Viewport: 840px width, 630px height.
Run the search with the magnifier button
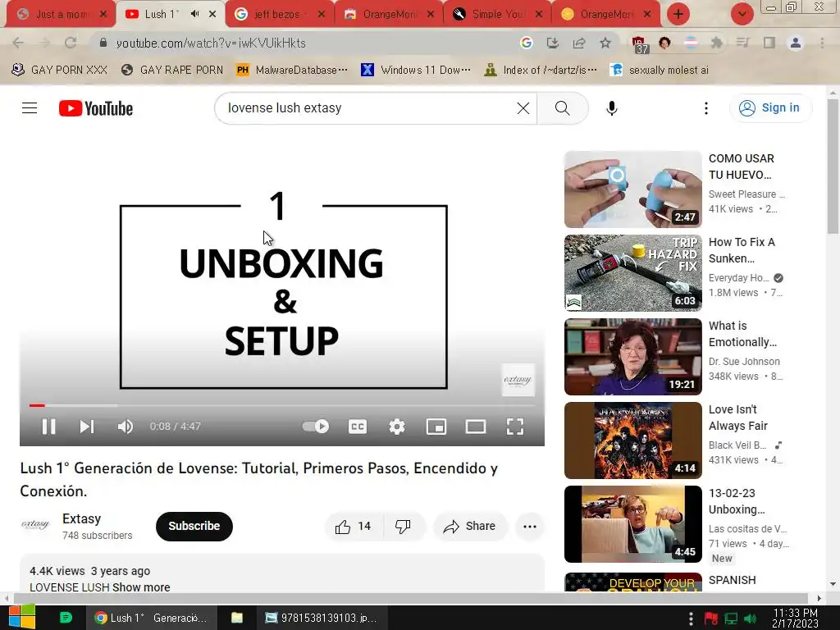(563, 108)
